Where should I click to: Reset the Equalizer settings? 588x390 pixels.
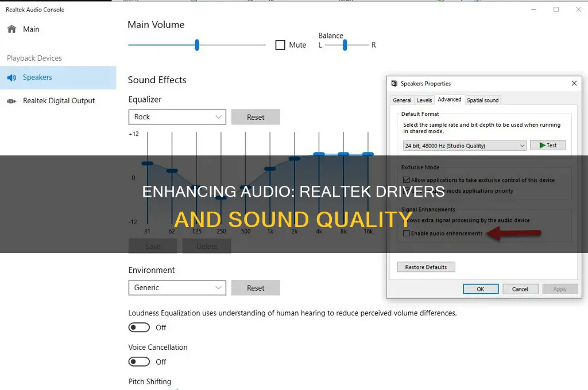tap(256, 117)
